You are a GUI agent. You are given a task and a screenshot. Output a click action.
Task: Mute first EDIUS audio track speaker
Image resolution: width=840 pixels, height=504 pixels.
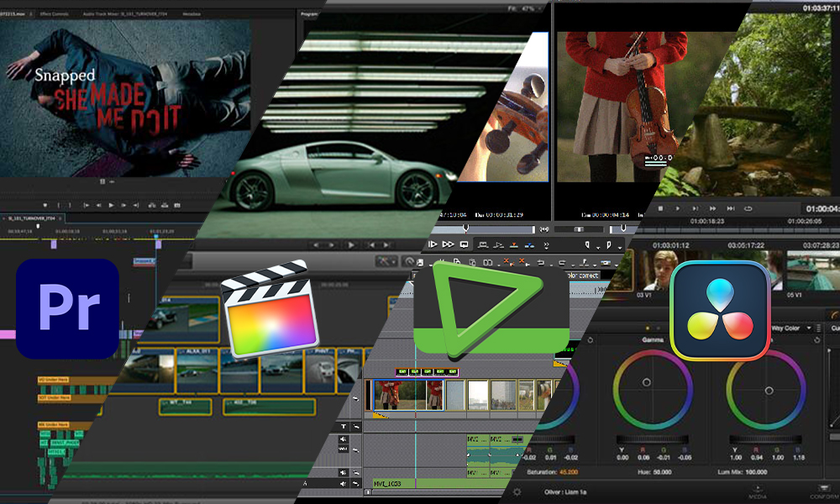[x=344, y=439]
